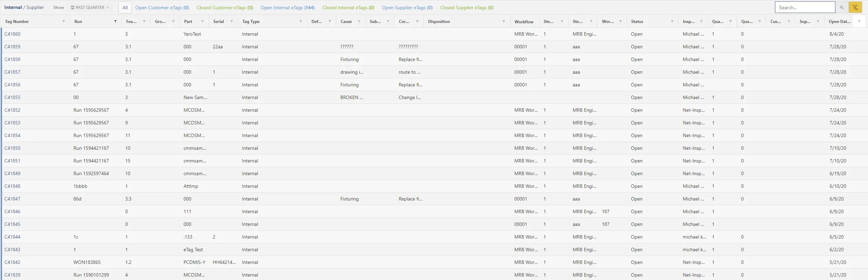Image resolution: width=868 pixels, height=280 pixels.
Task: Click the Disposition column filter icon
Action: click(504, 22)
